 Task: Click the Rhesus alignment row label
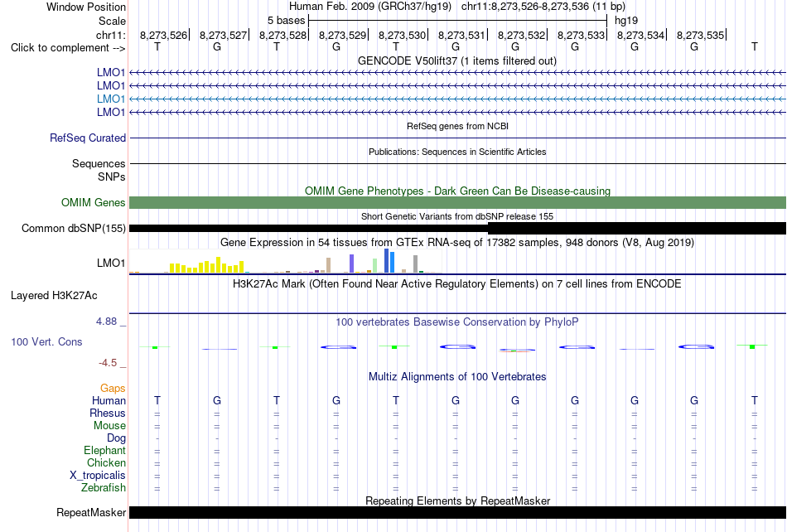click(108, 413)
